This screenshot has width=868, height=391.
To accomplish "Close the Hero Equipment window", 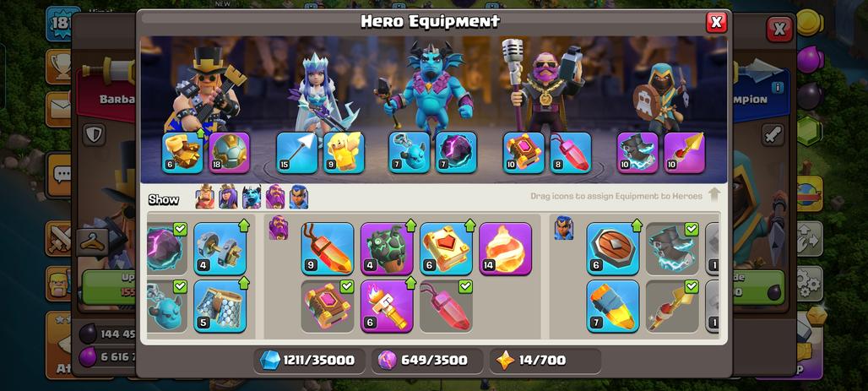I will point(716,22).
